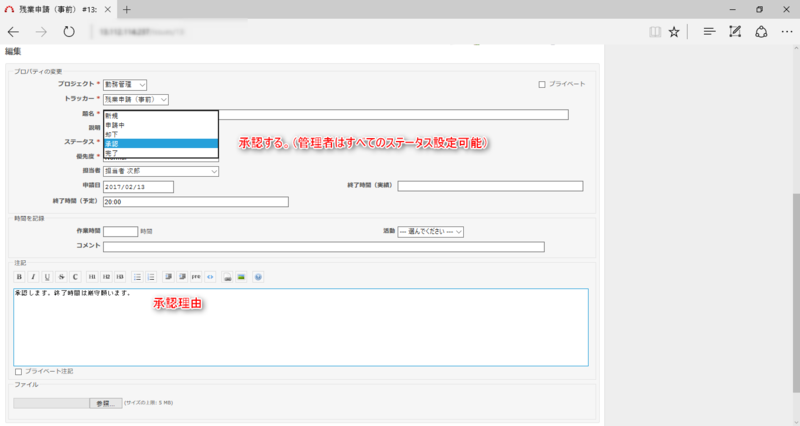Image resolution: width=800 pixels, height=426 pixels.
Task: Click the 終了時間（実績）field
Action: click(490, 186)
